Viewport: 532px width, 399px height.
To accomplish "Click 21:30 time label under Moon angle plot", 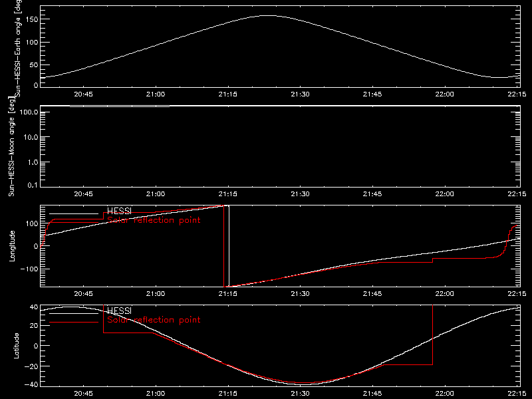I will pos(301,194).
